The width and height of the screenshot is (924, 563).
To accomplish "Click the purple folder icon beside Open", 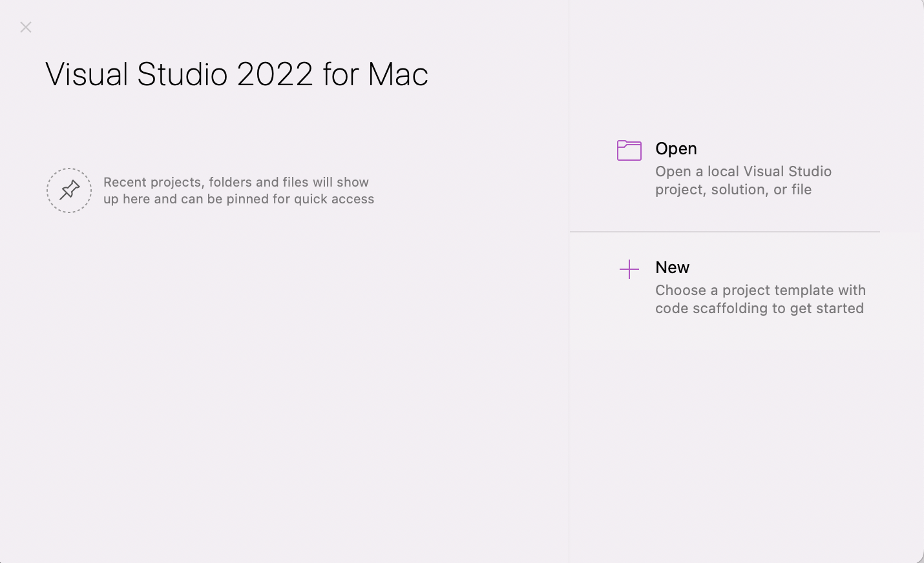I will pos(629,150).
